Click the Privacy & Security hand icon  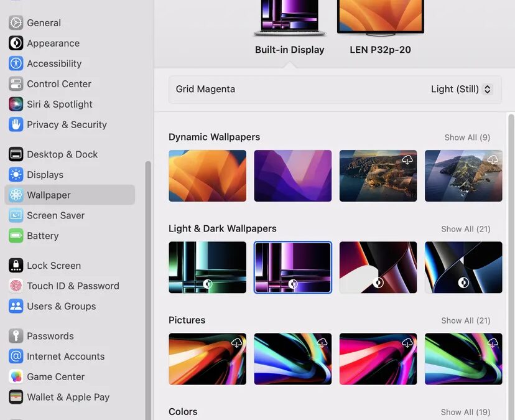16,124
